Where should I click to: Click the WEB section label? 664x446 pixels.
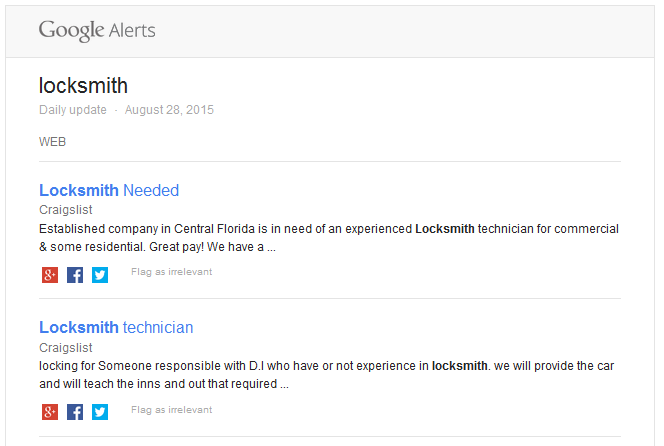53,141
